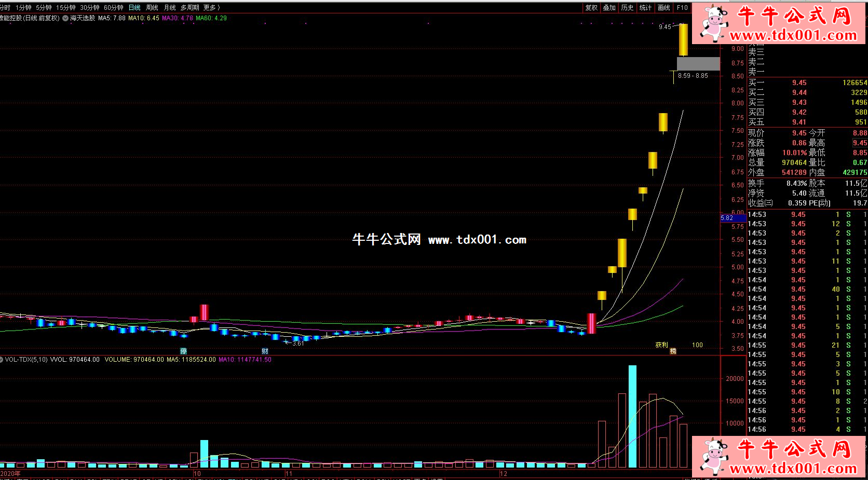Click the 卖一 ask row label

[x=756, y=72]
